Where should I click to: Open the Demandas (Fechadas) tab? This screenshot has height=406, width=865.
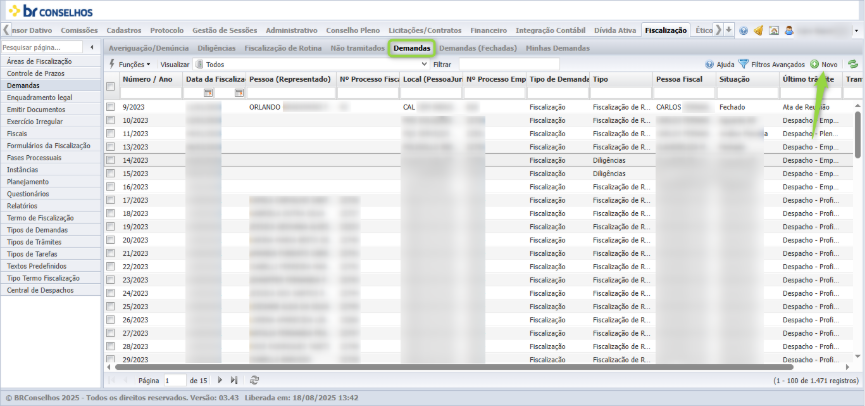click(x=478, y=49)
